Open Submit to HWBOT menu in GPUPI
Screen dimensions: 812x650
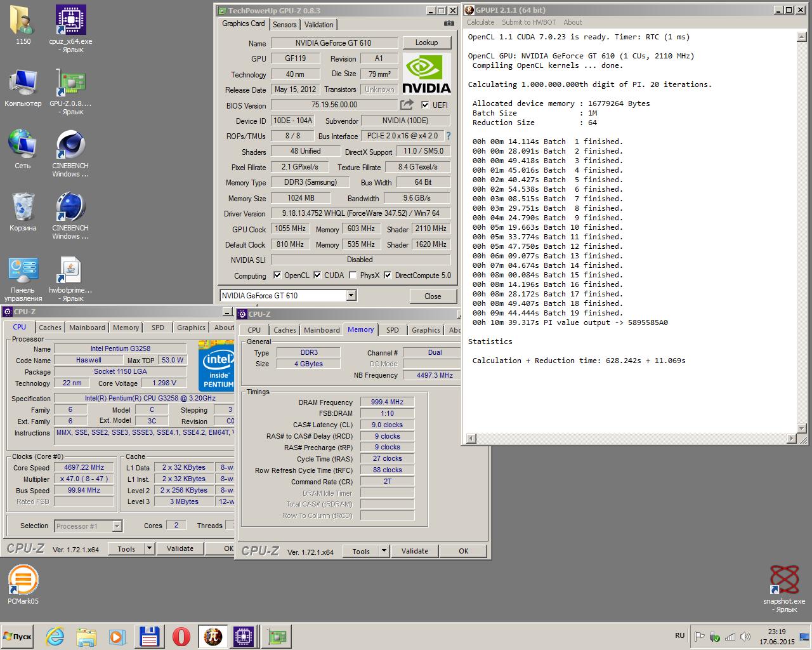point(528,22)
